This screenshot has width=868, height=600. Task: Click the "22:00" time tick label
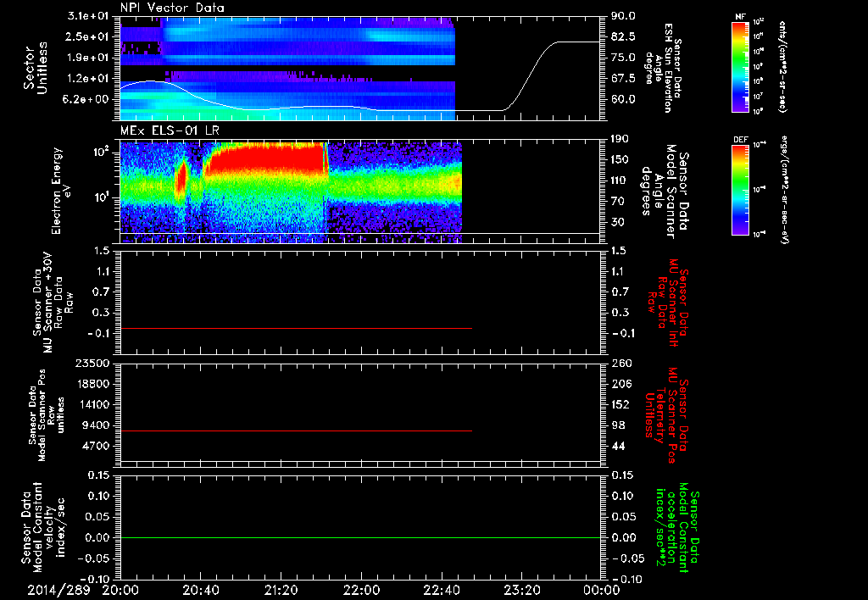pos(361,590)
